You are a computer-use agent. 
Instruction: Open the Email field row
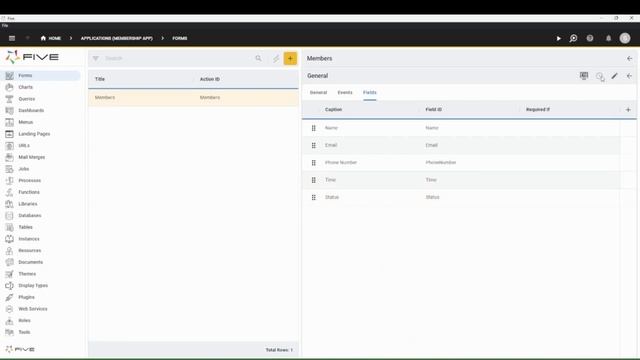pos(461,145)
